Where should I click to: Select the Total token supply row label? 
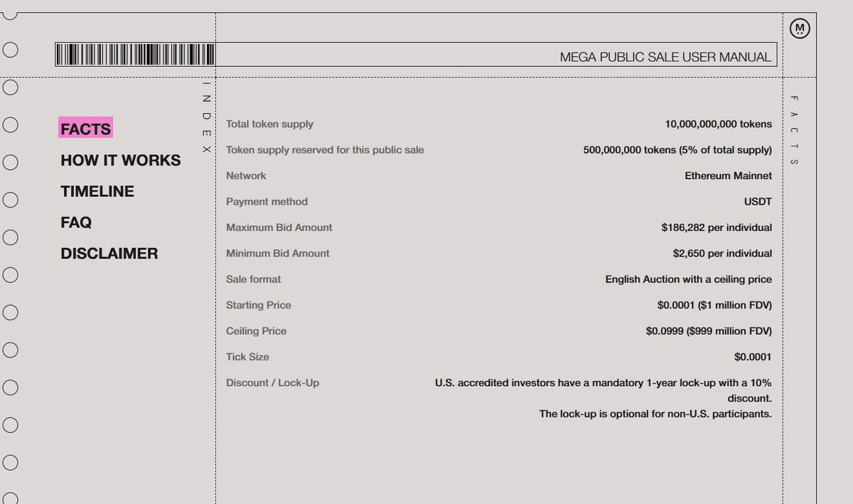click(x=269, y=124)
